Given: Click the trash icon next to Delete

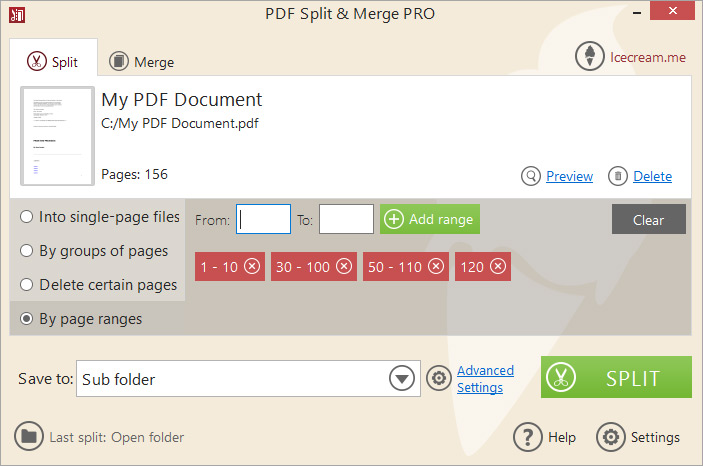Looking at the screenshot, I should tap(617, 176).
